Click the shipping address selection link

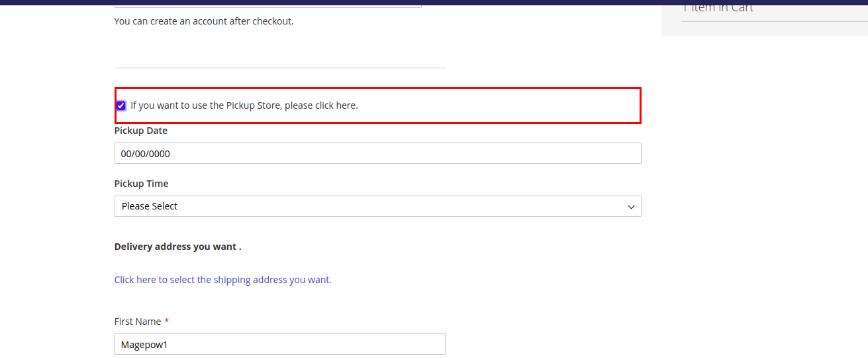pyautogui.click(x=222, y=280)
